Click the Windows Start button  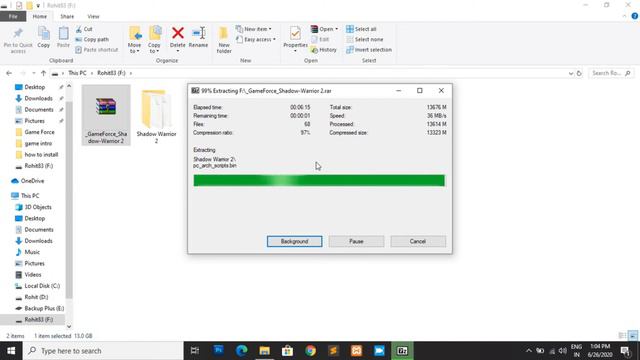click(x=11, y=351)
